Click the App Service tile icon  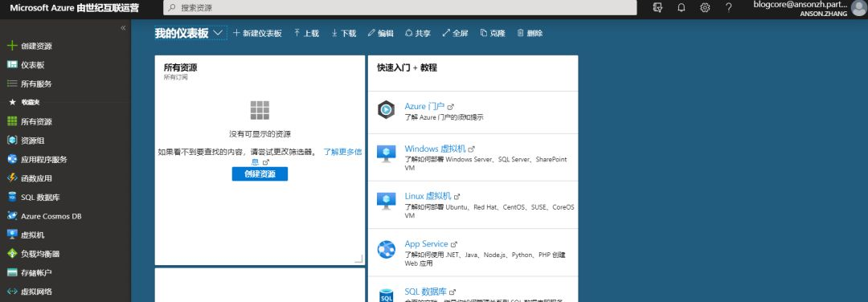pyautogui.click(x=386, y=250)
